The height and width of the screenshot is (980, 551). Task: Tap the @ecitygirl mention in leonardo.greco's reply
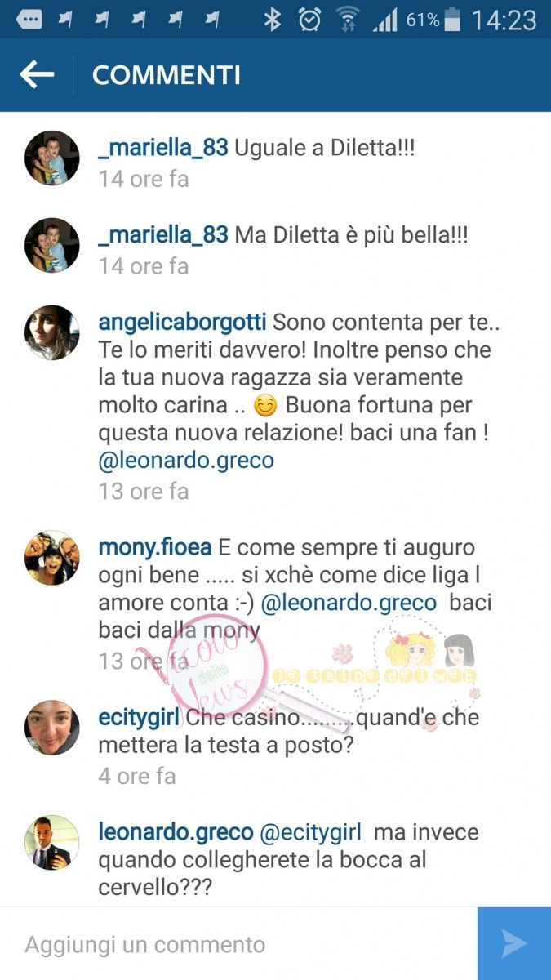click(311, 832)
